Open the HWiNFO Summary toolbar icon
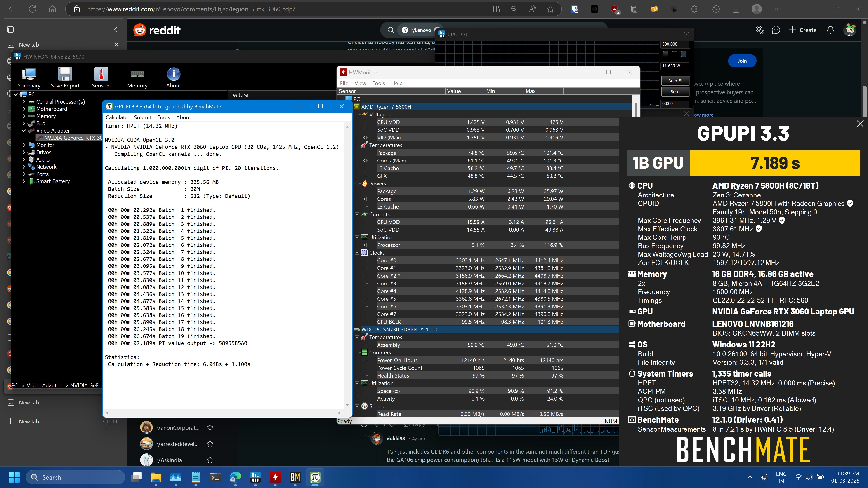 (29, 78)
